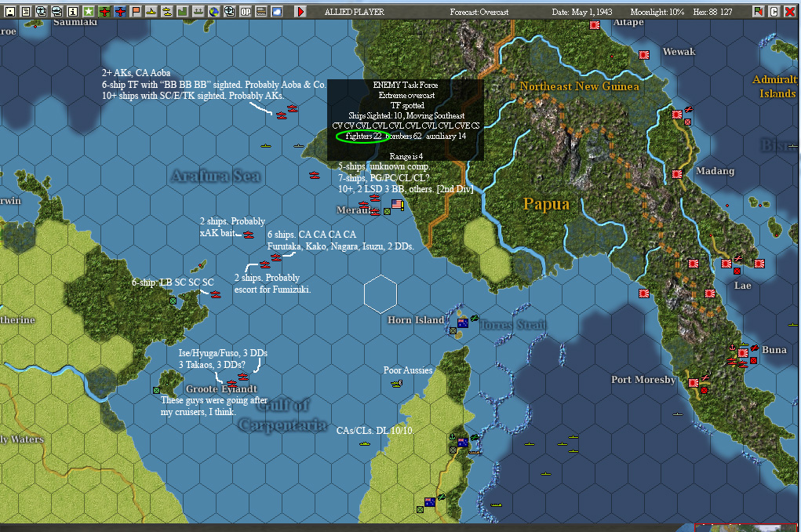Open the green industry graph icon

pos(182,11)
